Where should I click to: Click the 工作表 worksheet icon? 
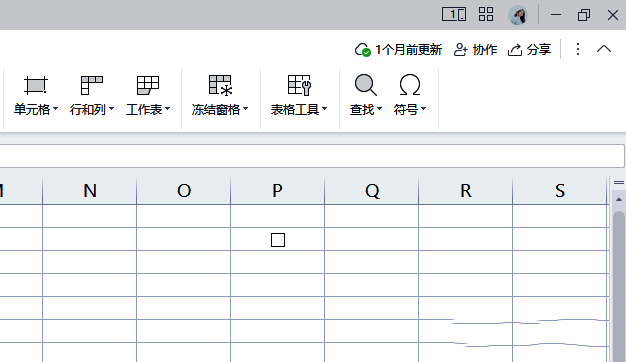point(148,85)
